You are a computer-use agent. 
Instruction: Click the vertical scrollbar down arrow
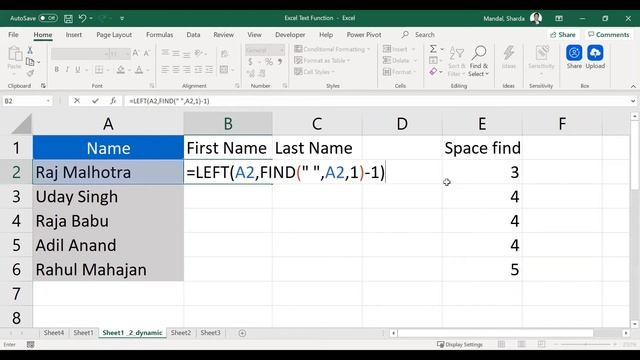(x=635, y=324)
